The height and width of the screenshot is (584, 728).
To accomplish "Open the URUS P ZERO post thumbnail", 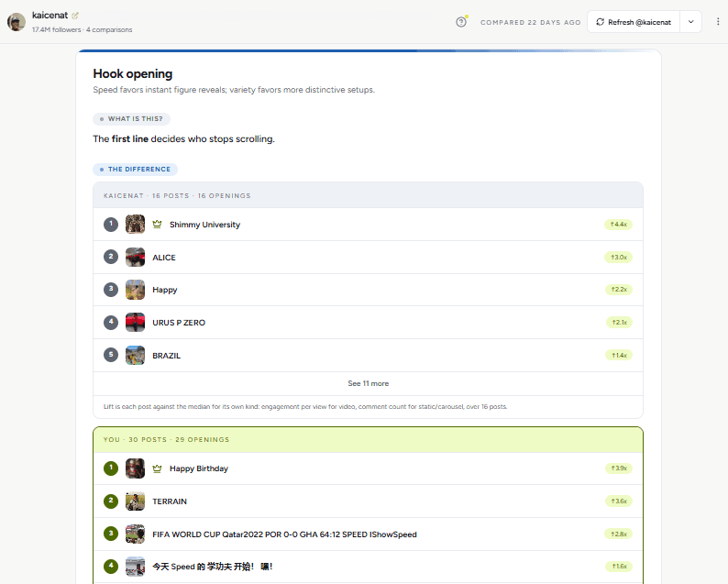I will [x=135, y=322].
